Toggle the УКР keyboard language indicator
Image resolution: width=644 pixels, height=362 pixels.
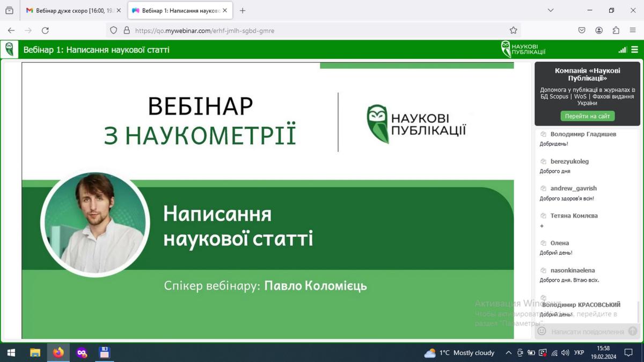[x=579, y=353]
